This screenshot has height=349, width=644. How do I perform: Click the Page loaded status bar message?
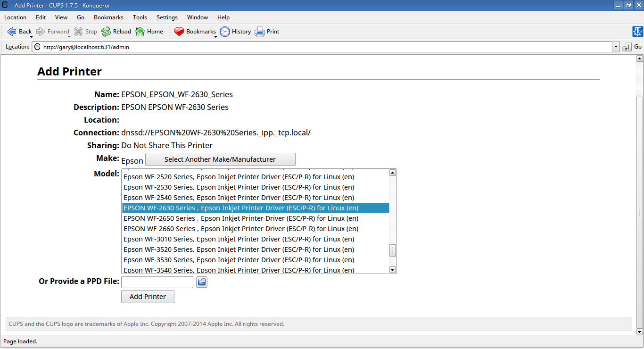tap(20, 341)
